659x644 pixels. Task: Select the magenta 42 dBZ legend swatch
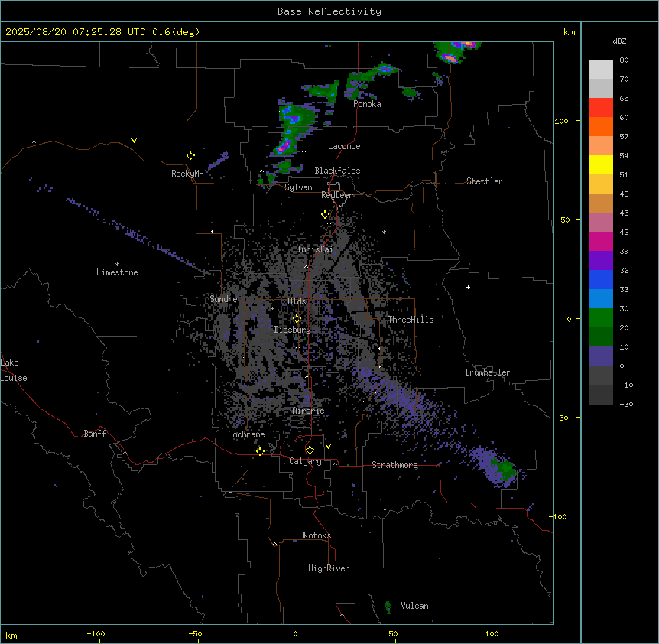pos(601,241)
